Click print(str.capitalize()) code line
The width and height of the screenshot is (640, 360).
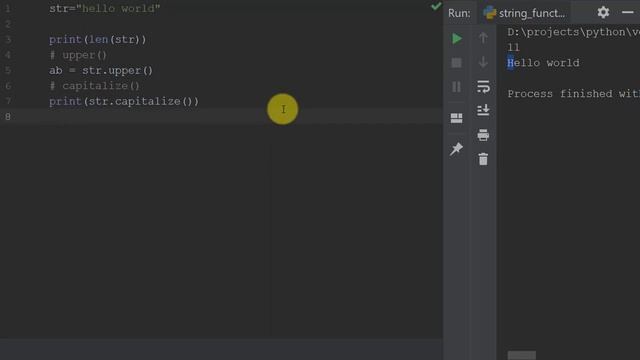(x=124, y=102)
